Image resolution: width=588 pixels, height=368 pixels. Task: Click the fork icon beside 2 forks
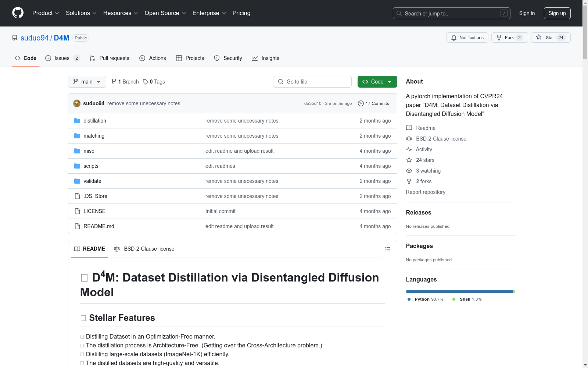point(409,181)
